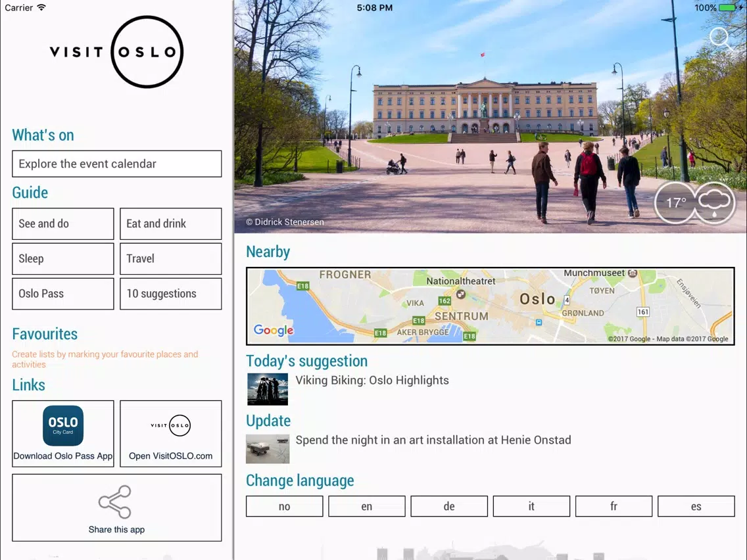Tap the 5:08 PM clock
This screenshot has height=560, width=747.
click(x=375, y=8)
